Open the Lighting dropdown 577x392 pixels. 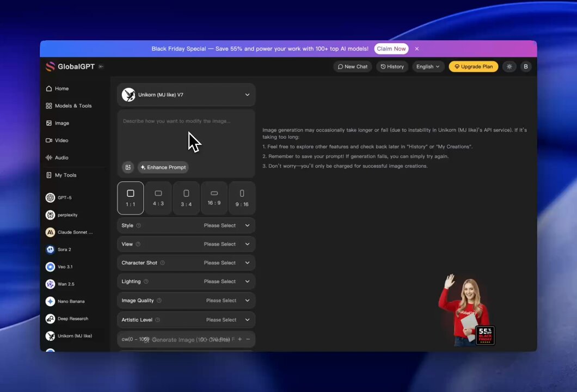click(x=186, y=281)
